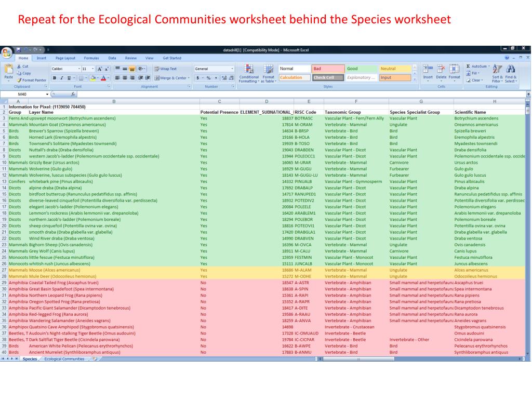Cut the selection with the Cut button

[x=23, y=66]
